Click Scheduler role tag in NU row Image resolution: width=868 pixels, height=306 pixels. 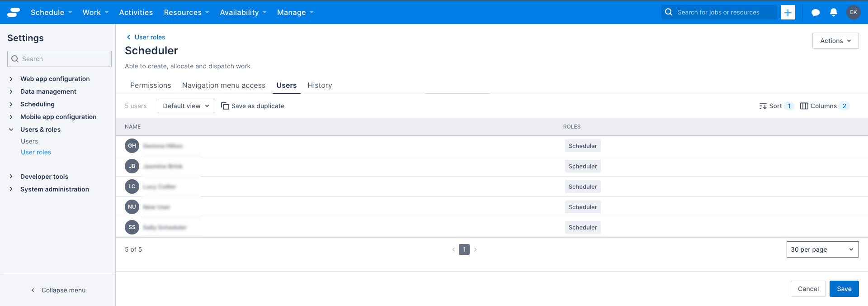coord(583,207)
